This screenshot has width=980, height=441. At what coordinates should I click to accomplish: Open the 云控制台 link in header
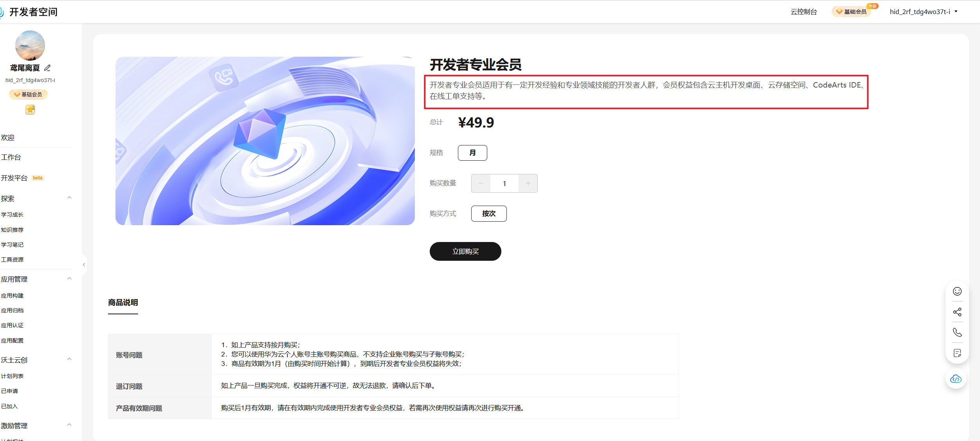pos(803,12)
